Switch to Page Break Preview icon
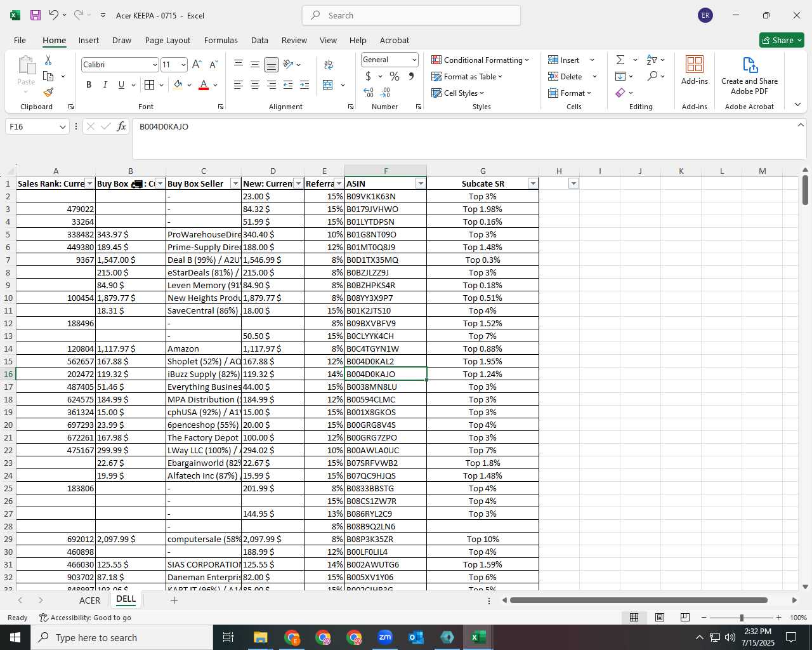Viewport: 812px width, 650px height. (x=685, y=618)
